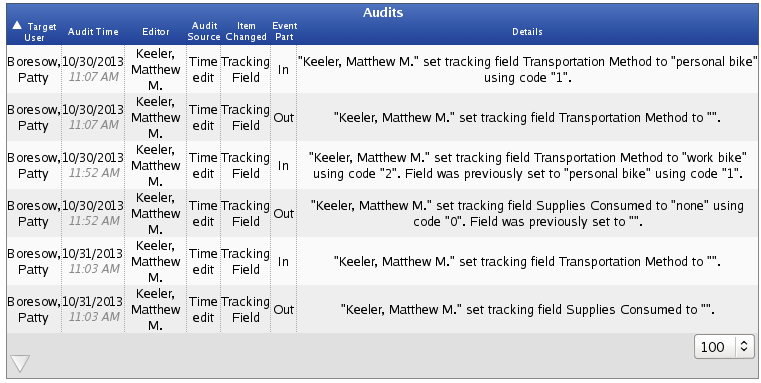Select the row with Supplies Consumed set to "none"
Screen dimensions: 761x383
tap(382, 214)
